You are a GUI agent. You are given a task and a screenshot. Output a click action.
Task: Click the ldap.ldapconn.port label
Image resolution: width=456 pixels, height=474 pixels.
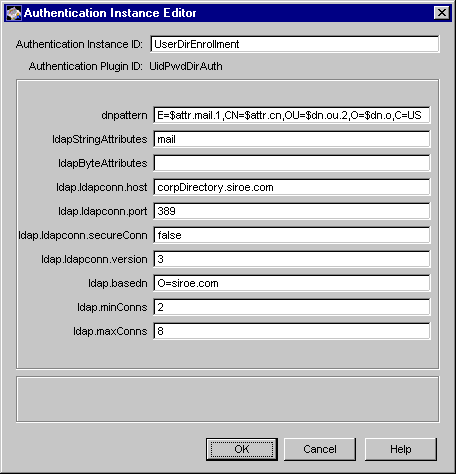click(x=103, y=211)
